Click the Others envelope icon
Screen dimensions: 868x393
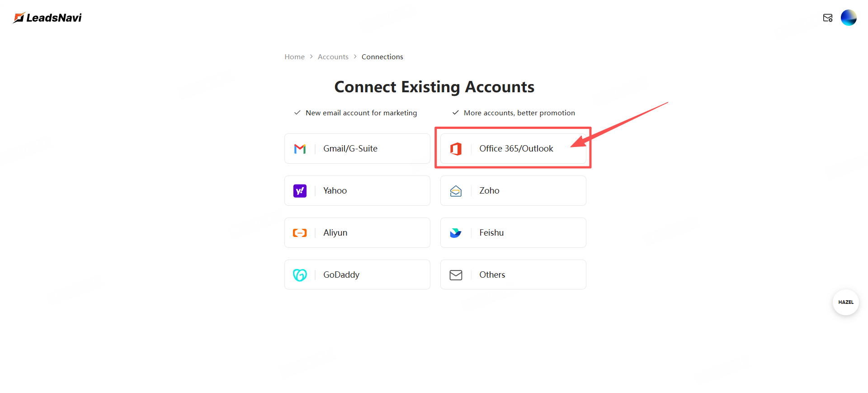[456, 275]
